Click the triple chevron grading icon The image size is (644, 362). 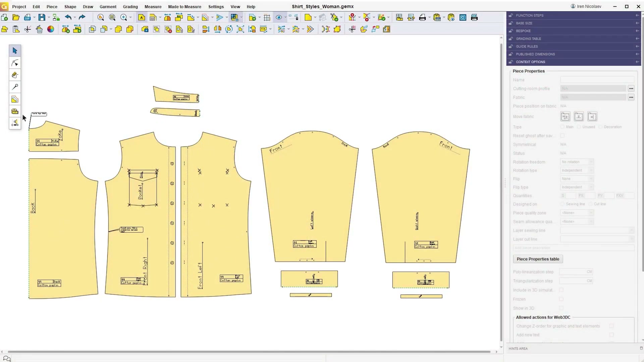click(x=310, y=29)
